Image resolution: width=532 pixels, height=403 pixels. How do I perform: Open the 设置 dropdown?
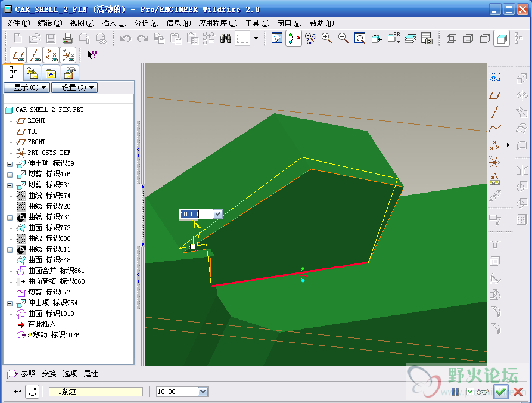click(x=74, y=88)
